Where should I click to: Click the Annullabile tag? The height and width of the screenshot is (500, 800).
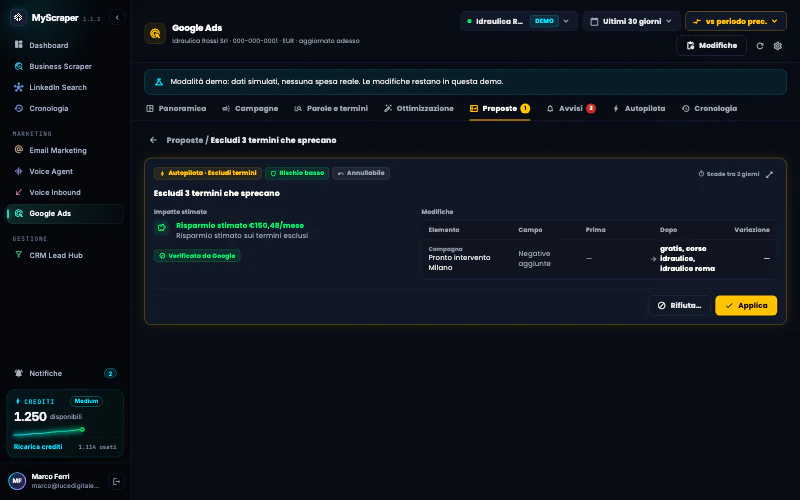point(361,173)
